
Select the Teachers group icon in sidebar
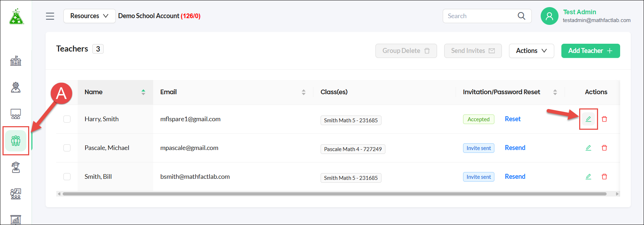16,141
